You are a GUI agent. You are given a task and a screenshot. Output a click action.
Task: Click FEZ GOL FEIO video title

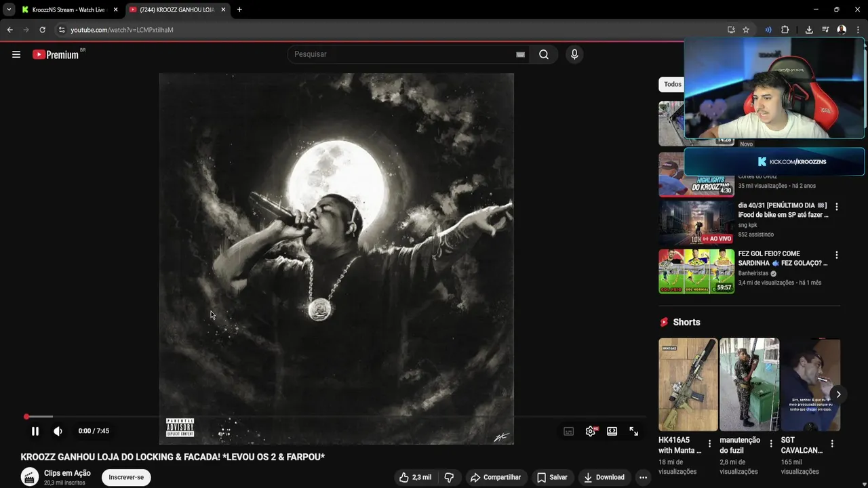pos(783,258)
